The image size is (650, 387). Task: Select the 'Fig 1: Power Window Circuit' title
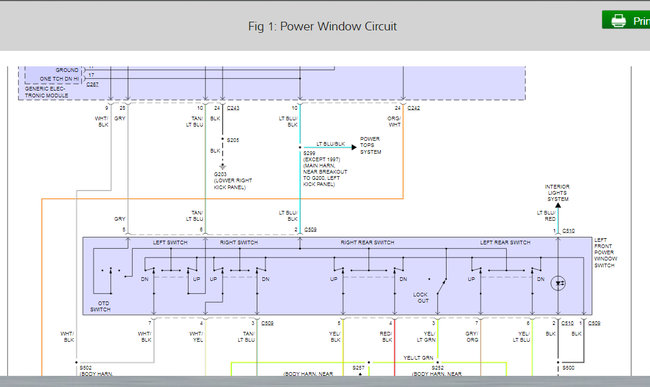322,27
